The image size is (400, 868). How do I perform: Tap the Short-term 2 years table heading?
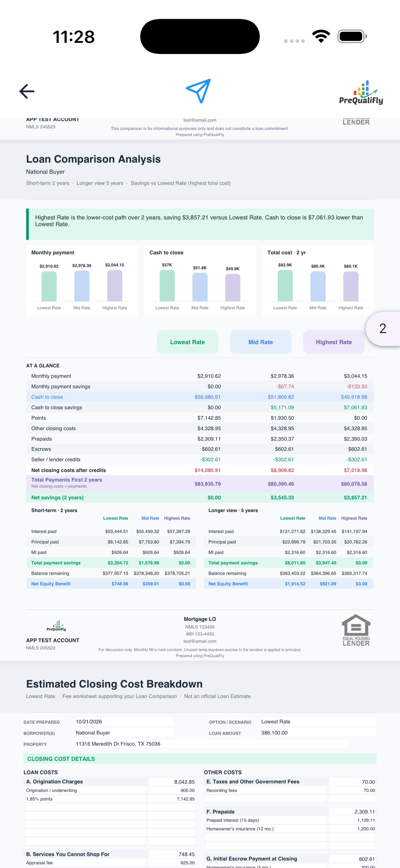point(54,510)
